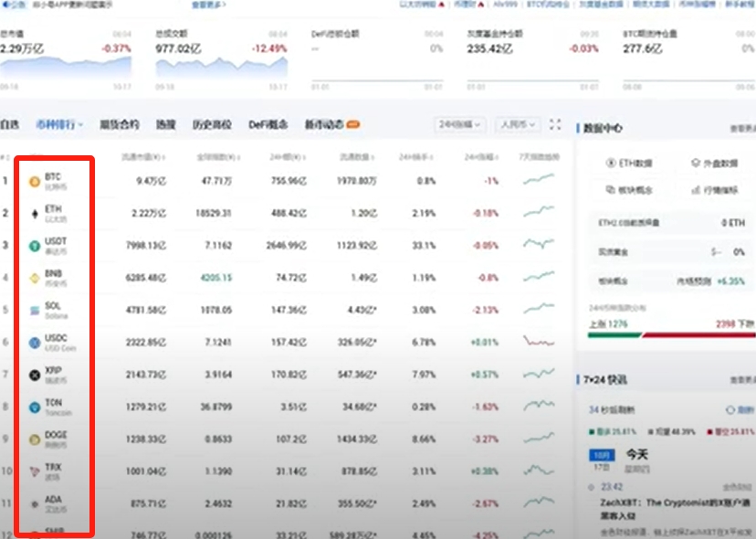This screenshot has width=756, height=539.
Task: Click the 7-day trend sparkline in ETH row
Action: pos(539,211)
